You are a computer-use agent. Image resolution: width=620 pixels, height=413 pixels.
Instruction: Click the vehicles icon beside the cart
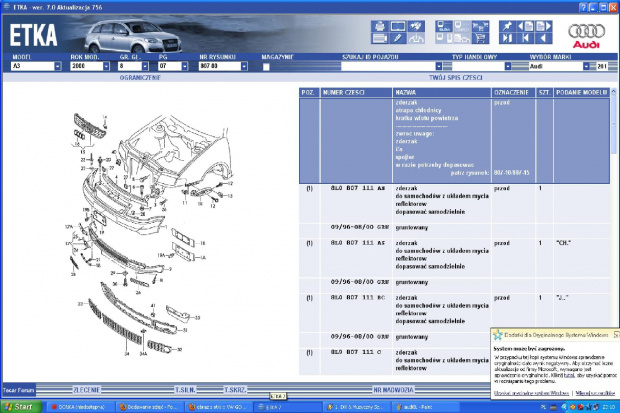[462, 38]
